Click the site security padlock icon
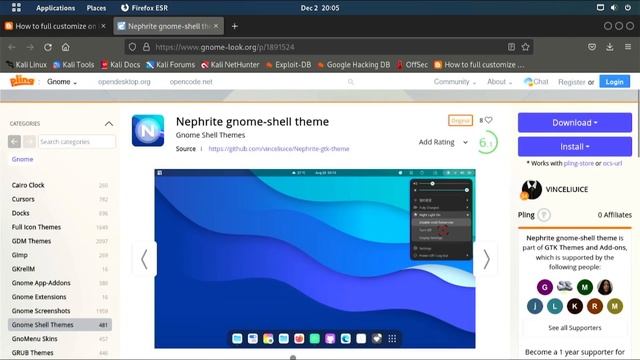640x360 pixels. (146, 47)
